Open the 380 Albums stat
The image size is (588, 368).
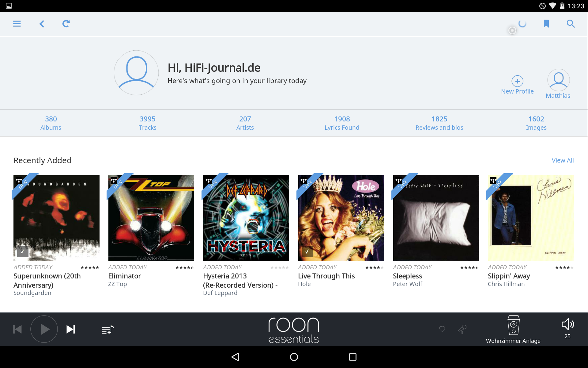tap(51, 123)
